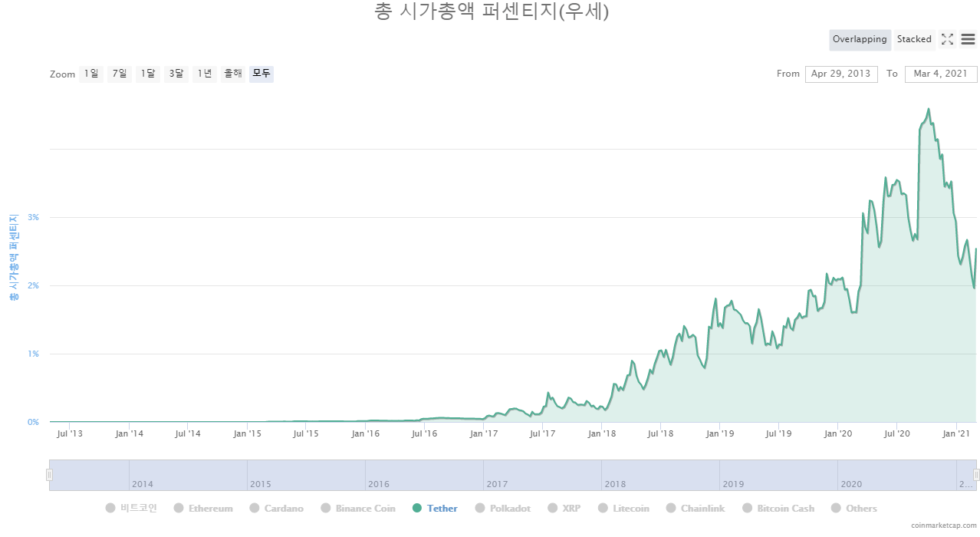Switch chart to Overlapping view
This screenshot has width=980, height=537.
(x=860, y=39)
